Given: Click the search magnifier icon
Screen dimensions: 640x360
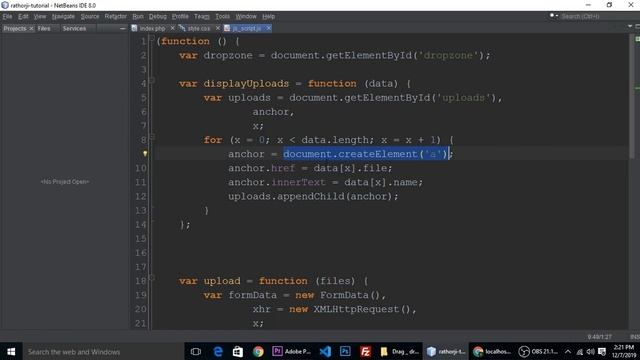Looking at the screenshot, I should coord(553,16).
